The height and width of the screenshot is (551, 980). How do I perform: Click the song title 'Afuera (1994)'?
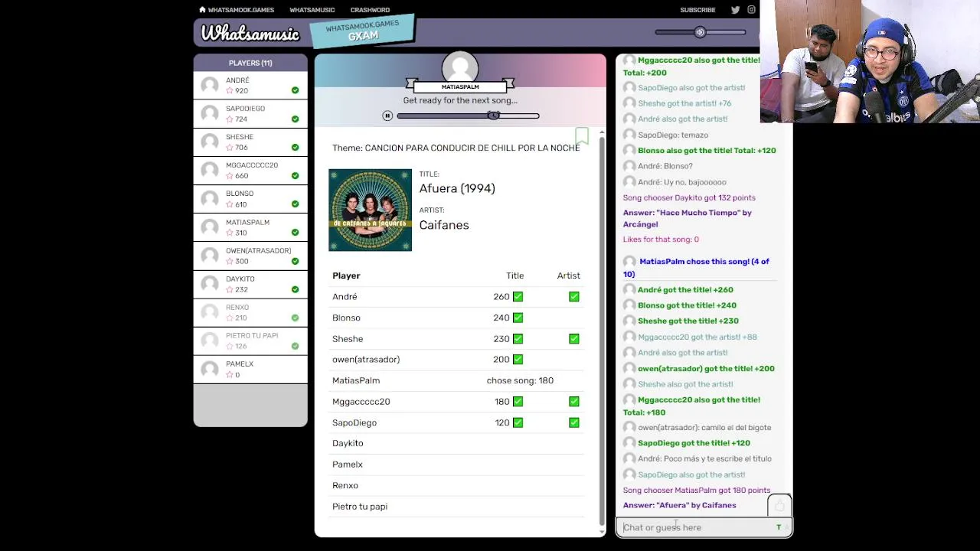(x=457, y=188)
